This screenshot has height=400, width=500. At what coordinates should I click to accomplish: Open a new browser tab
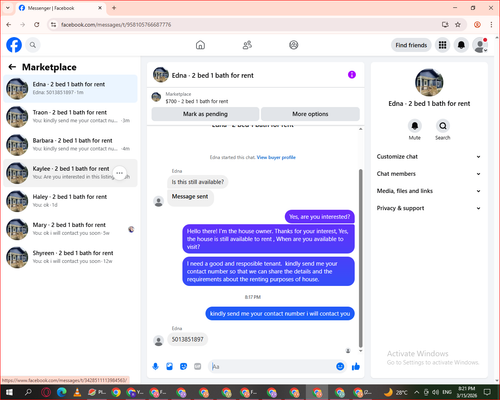pos(114,8)
